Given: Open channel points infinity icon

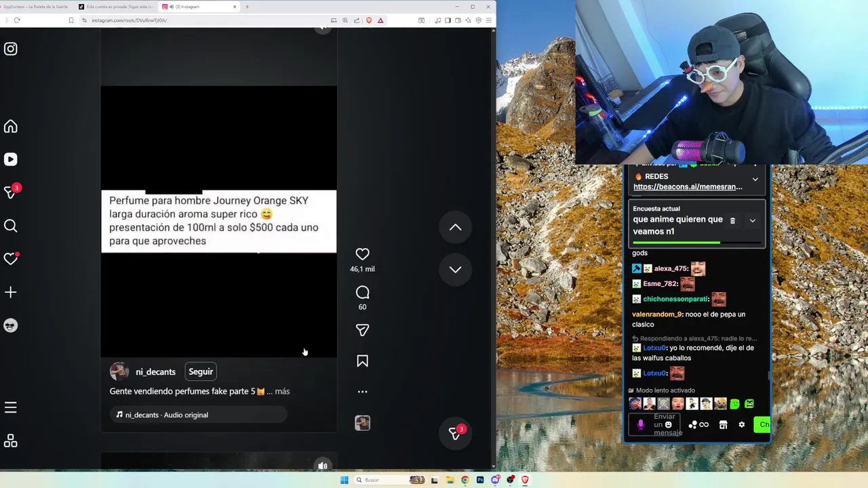Looking at the screenshot, I should tap(704, 425).
